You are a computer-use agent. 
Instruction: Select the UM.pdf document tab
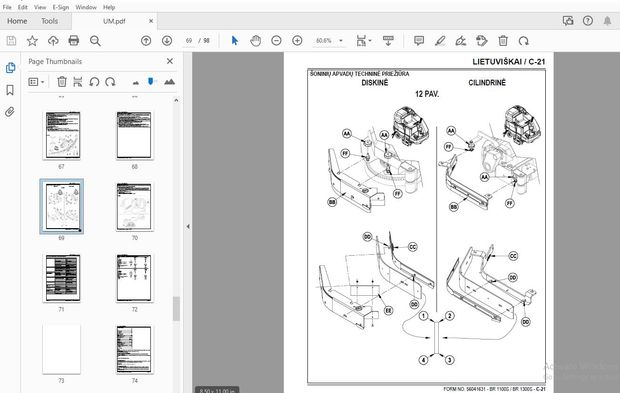pos(114,21)
